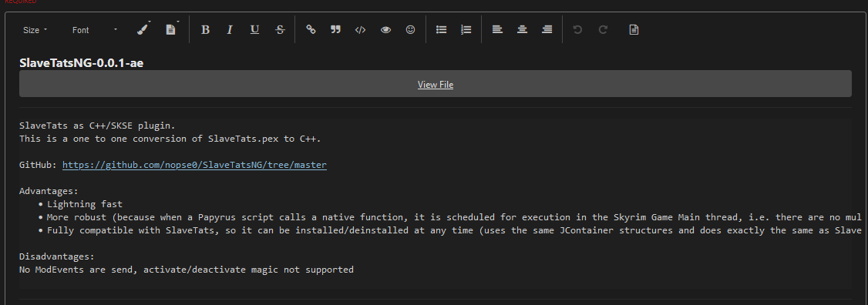Toggle underline formatting
868x305 pixels.
click(x=254, y=30)
